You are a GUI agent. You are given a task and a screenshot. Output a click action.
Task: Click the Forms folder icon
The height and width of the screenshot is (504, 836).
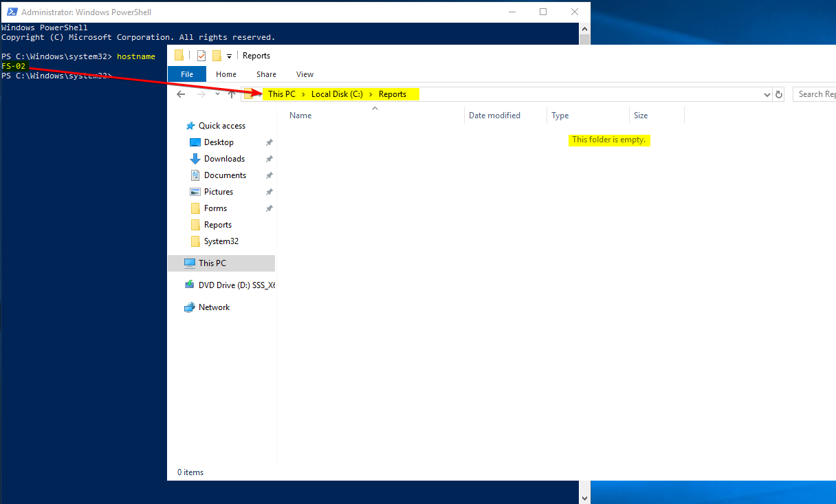point(195,208)
